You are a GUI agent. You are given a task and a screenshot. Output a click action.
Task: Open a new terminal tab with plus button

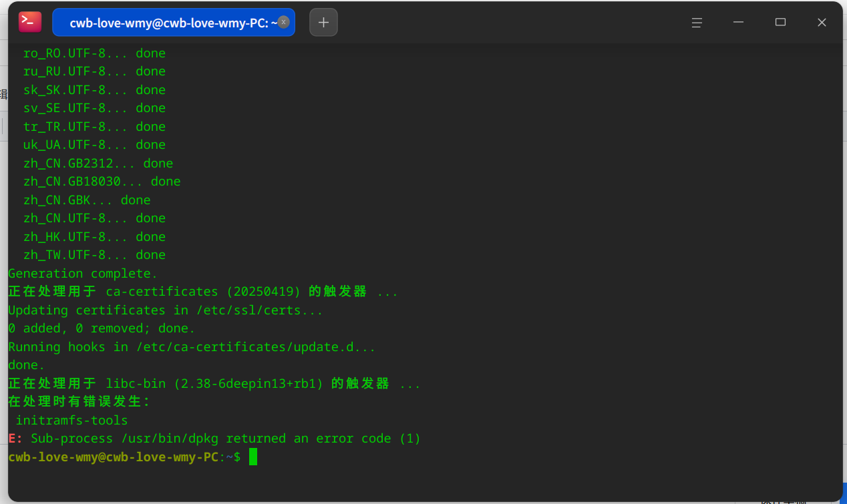pyautogui.click(x=323, y=22)
